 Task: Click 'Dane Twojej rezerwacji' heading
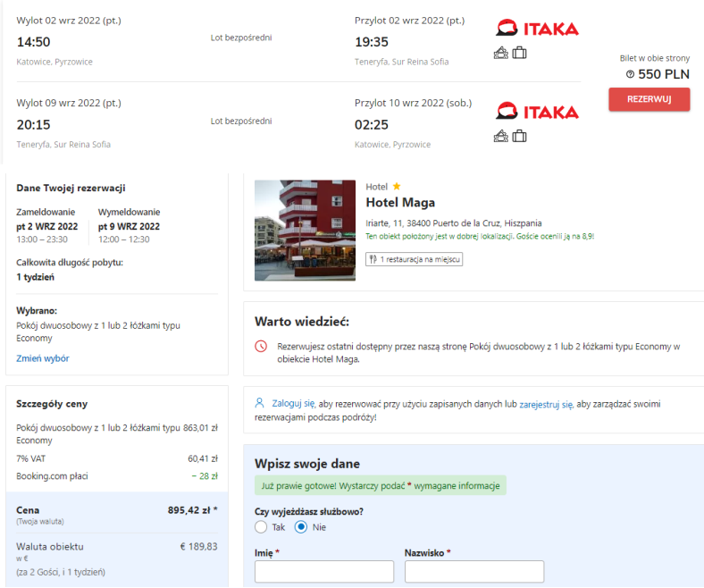[x=71, y=188]
